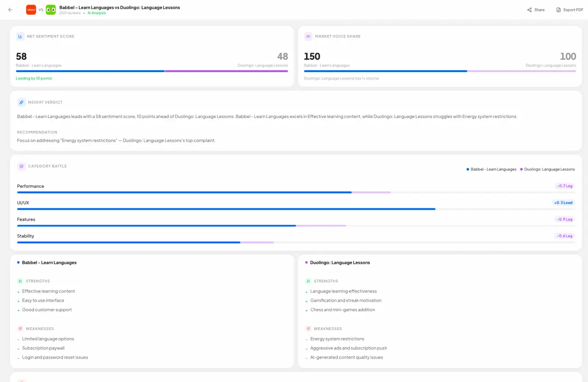Screen dimensions: 588x382
Task: Click the Market Voice Share speaker icon
Action: click(308, 36)
